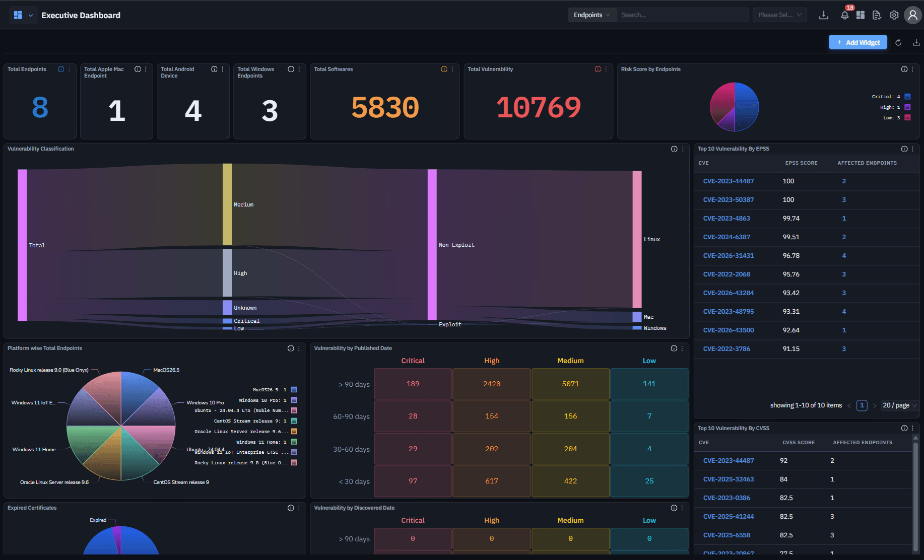The height and width of the screenshot is (560, 924).
Task: Click the 10769 Total Vulnerability value
Action: [x=539, y=107]
